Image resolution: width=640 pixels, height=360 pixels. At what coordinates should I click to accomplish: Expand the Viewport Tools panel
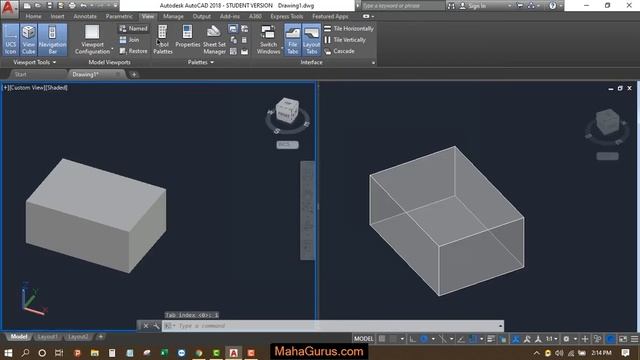(34, 62)
